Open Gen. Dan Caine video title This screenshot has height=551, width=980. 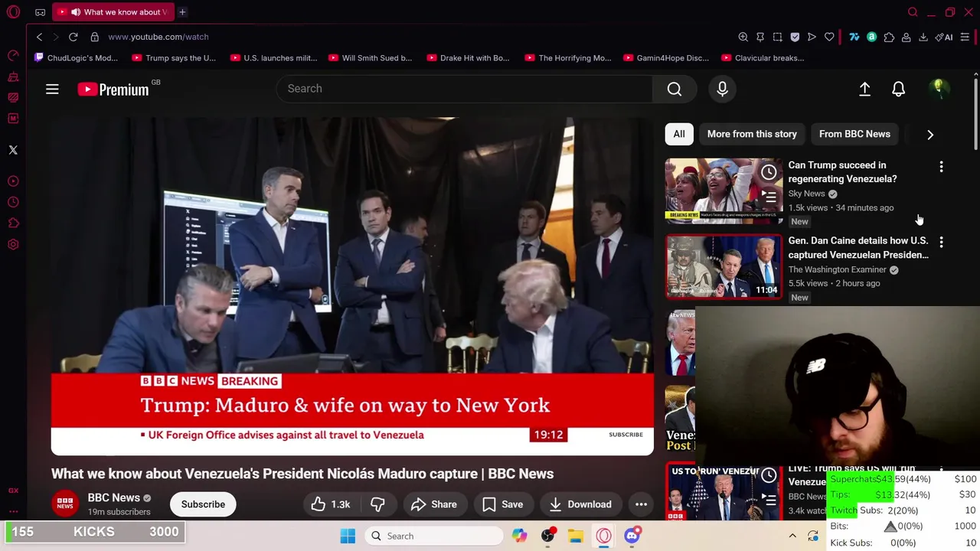tap(858, 248)
